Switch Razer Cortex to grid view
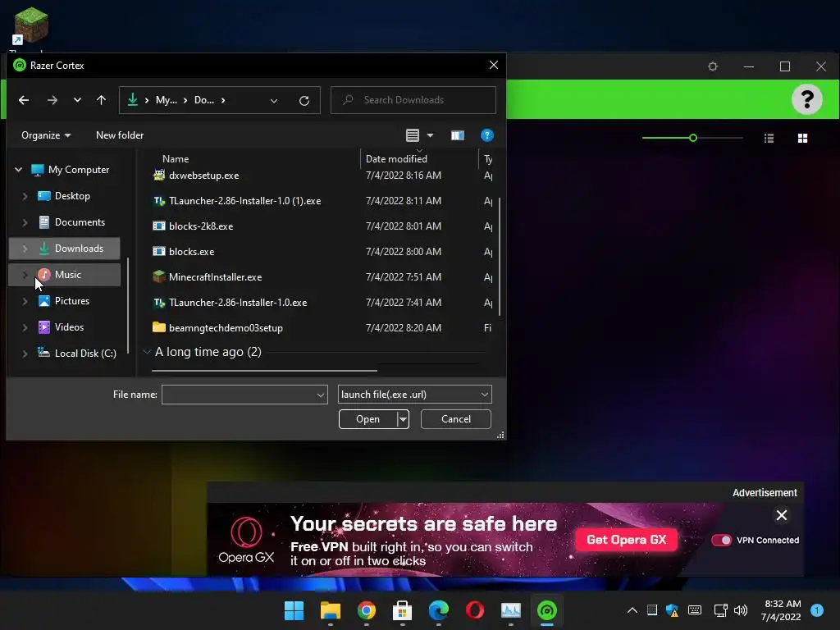The image size is (840, 630). tap(802, 139)
